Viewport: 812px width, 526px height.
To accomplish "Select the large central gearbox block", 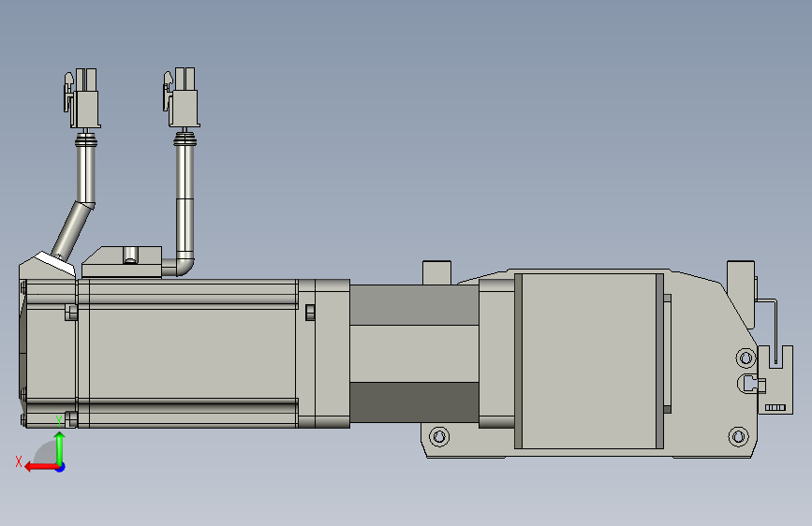I will click(589, 361).
